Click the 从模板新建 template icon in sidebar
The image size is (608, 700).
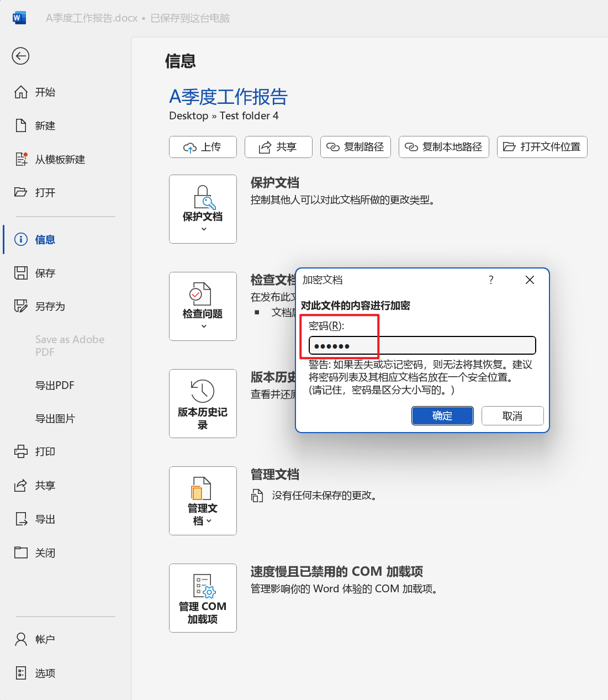21,159
